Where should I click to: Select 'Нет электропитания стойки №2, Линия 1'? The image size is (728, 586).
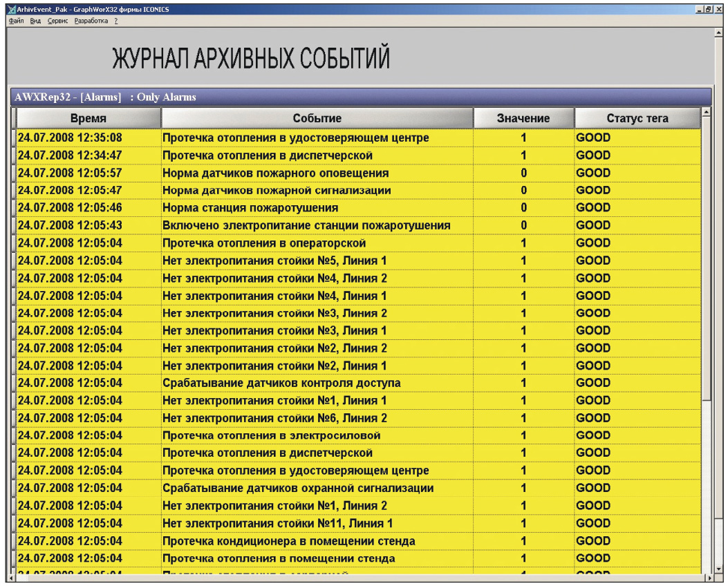pos(274,366)
